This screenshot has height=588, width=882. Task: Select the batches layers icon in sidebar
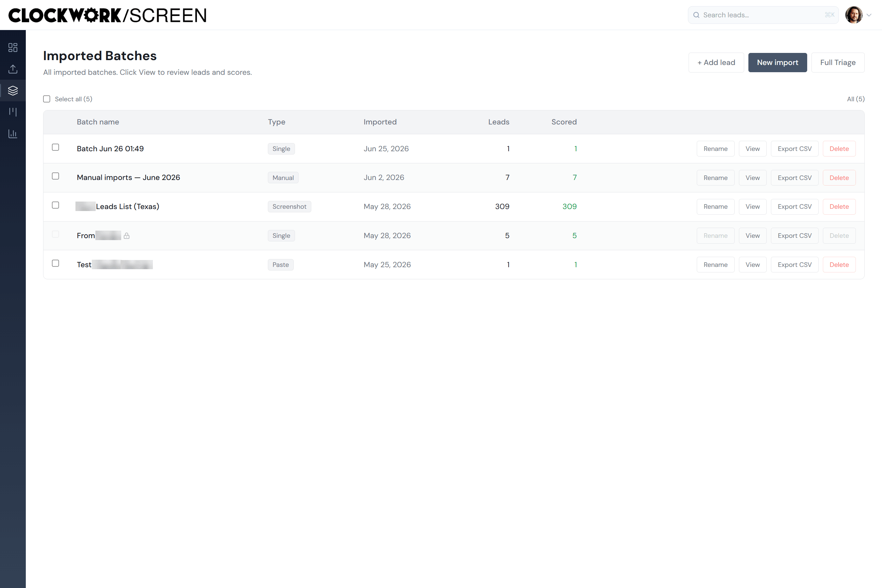pos(13,90)
